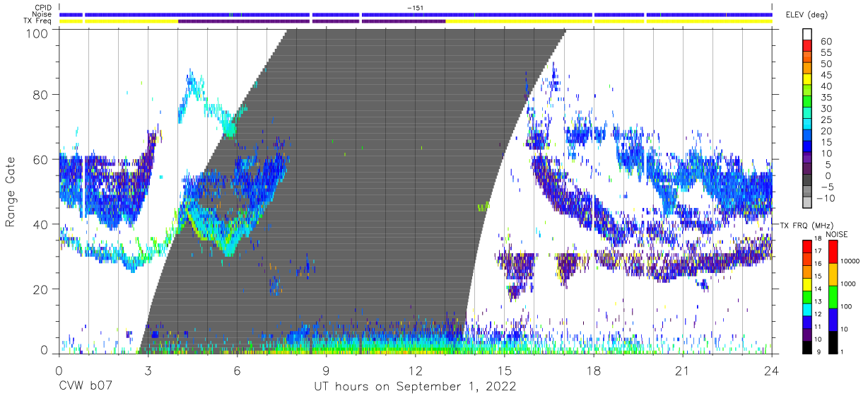Click the '100' range gate tick label
Image resolution: width=868 pixels, height=401 pixels.
[38, 33]
